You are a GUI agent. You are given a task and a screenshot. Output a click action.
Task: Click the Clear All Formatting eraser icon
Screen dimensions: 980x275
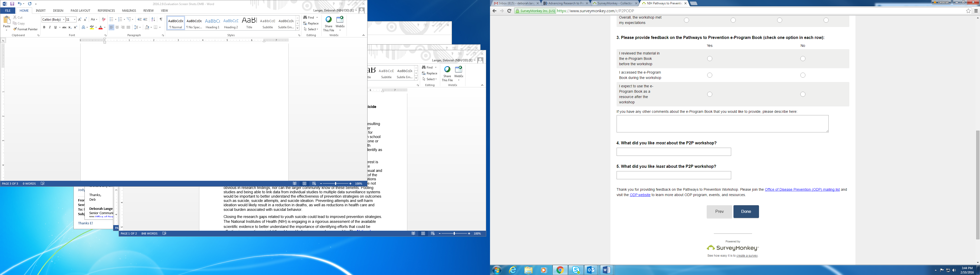coord(103,19)
